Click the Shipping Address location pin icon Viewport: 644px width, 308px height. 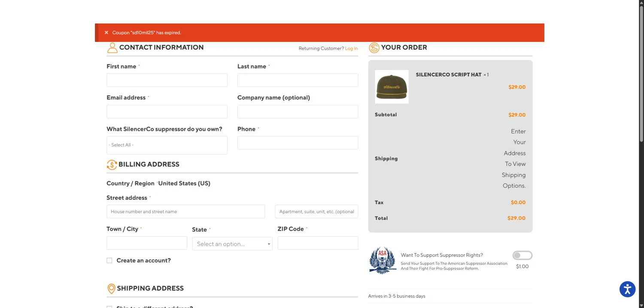coord(111,289)
